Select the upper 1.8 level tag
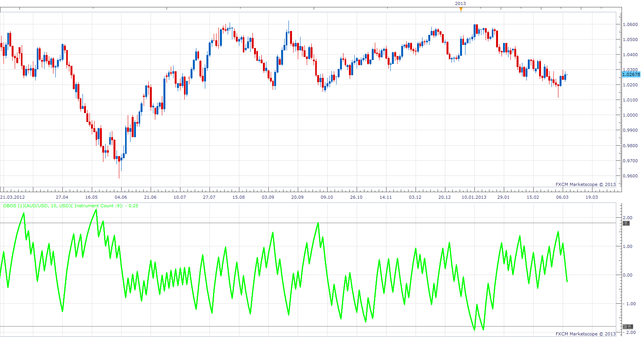 [626, 223]
